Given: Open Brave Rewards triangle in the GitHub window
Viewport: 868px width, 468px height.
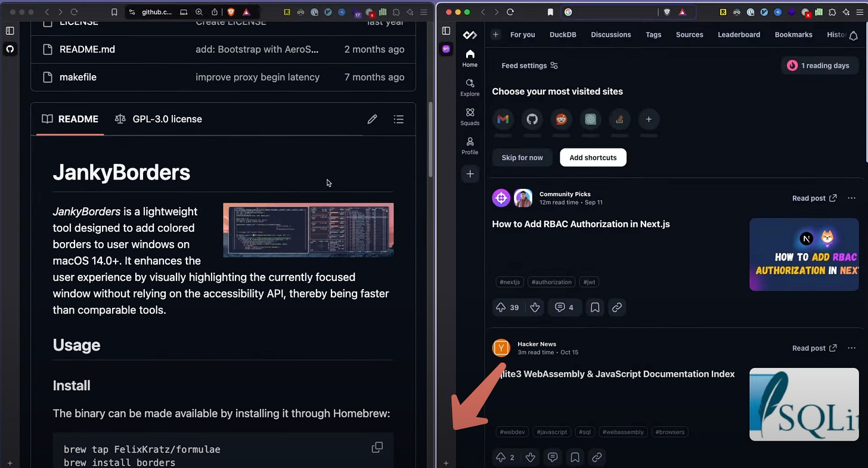Looking at the screenshot, I should [246, 12].
